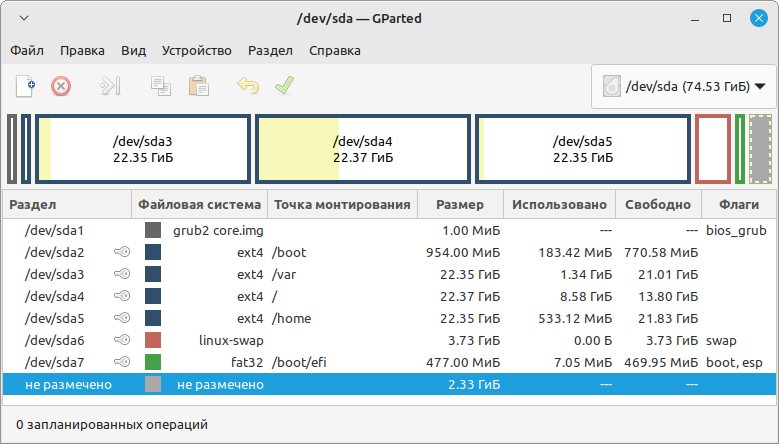Select the /dev/sda4 row in table
The width and height of the screenshot is (779, 444).
pyautogui.click(x=390, y=296)
